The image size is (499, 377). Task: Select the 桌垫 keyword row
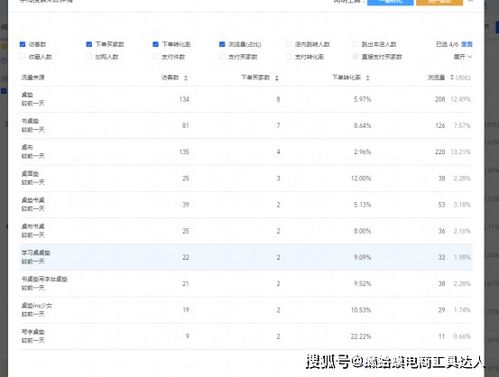tap(246, 99)
